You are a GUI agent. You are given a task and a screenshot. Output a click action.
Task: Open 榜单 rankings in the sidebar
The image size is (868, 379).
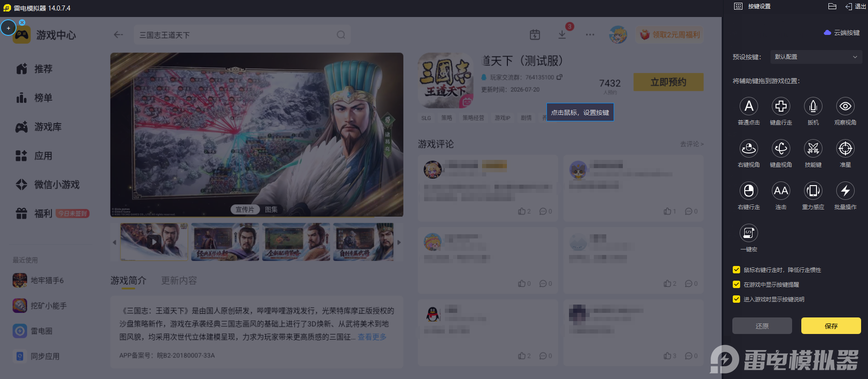tap(34, 98)
